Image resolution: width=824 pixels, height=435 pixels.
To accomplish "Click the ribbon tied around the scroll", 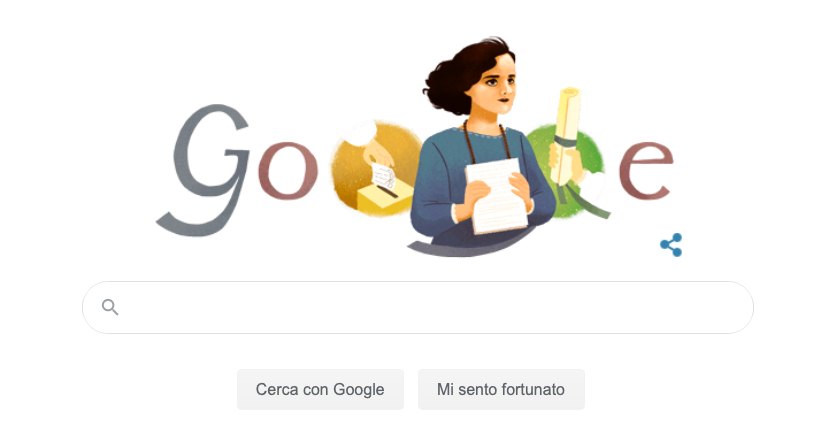I will pos(566,142).
